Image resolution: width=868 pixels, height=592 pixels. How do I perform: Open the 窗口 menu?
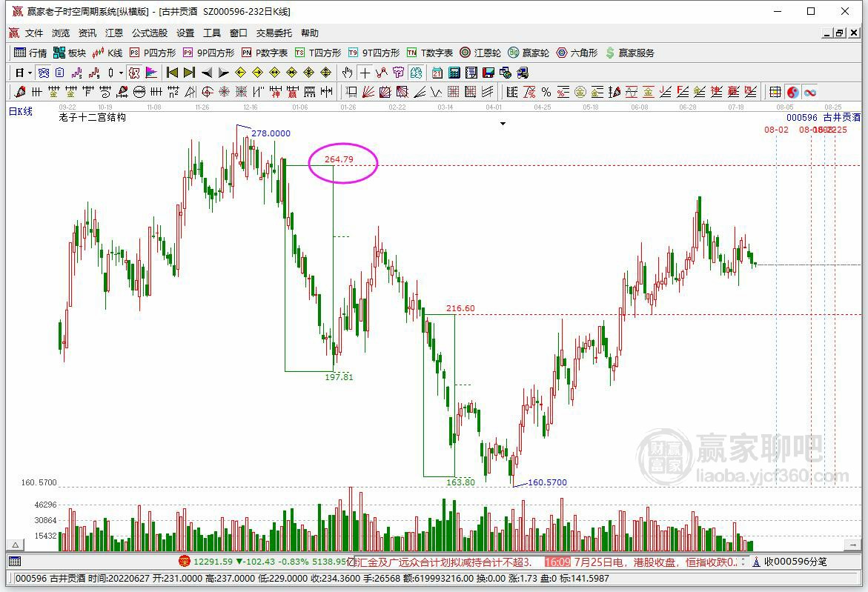[x=238, y=33]
